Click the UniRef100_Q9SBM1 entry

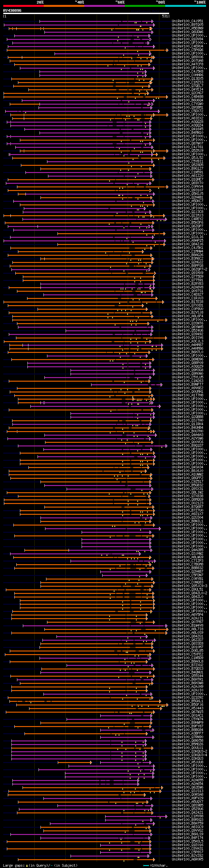187,107
